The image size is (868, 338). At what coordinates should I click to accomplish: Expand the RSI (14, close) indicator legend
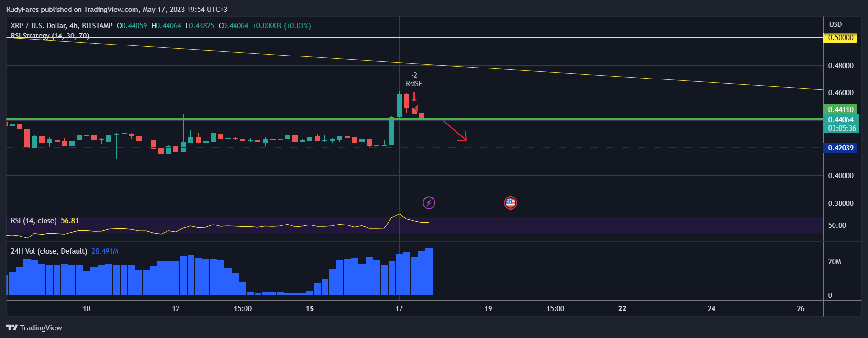[x=33, y=221]
